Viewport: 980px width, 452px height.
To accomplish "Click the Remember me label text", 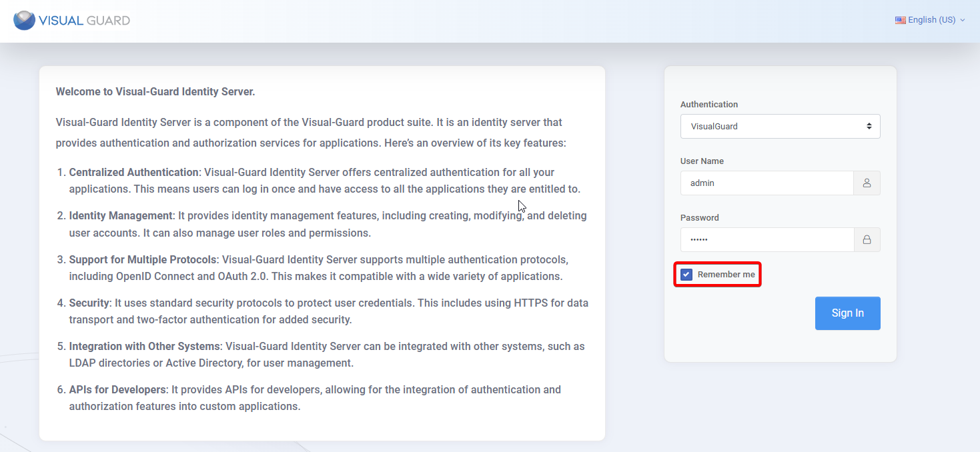I will (x=726, y=275).
